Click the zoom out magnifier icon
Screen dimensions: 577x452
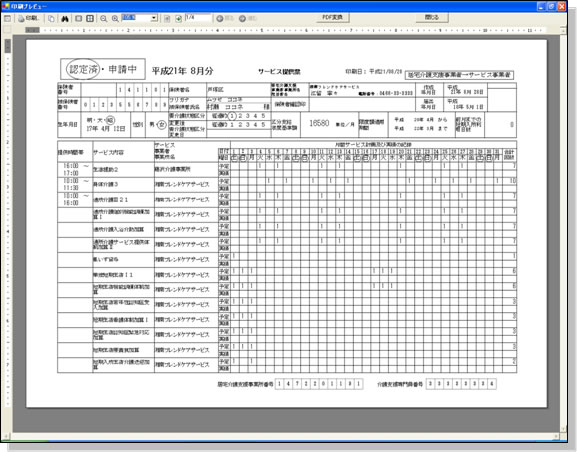tap(104, 18)
